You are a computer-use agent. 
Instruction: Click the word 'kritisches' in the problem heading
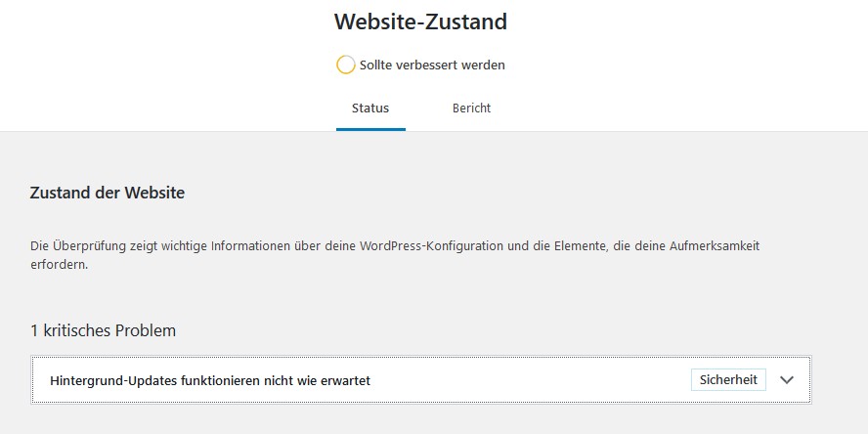(x=77, y=330)
